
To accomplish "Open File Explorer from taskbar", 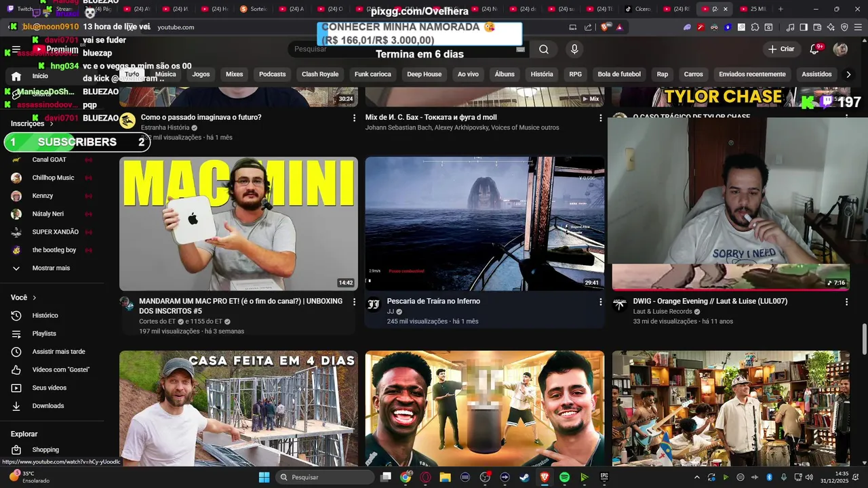I will pyautogui.click(x=445, y=477).
